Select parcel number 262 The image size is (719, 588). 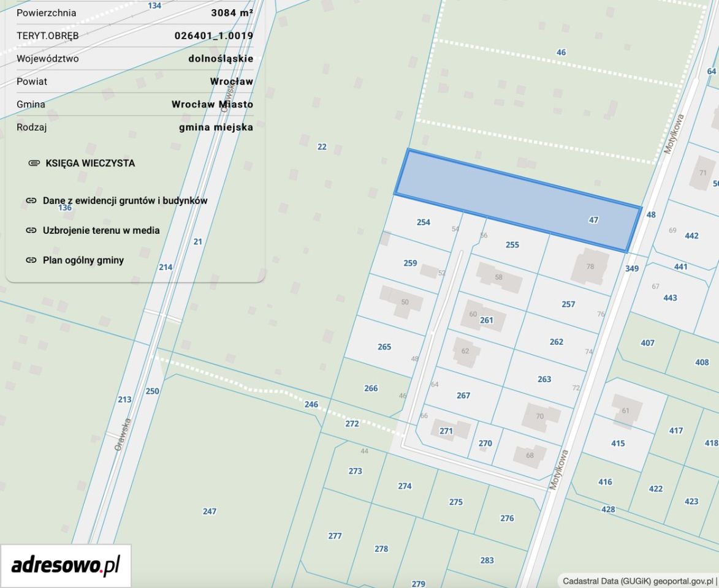(x=556, y=342)
